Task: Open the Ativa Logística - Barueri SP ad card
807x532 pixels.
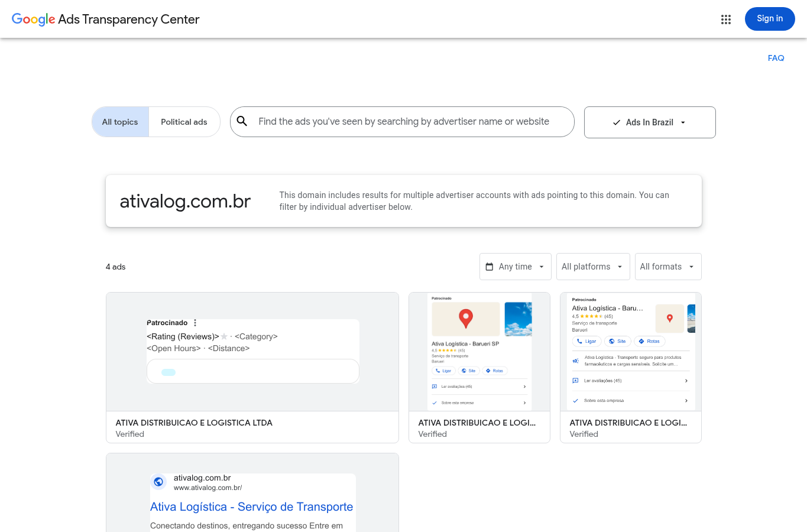Action: coord(479,368)
